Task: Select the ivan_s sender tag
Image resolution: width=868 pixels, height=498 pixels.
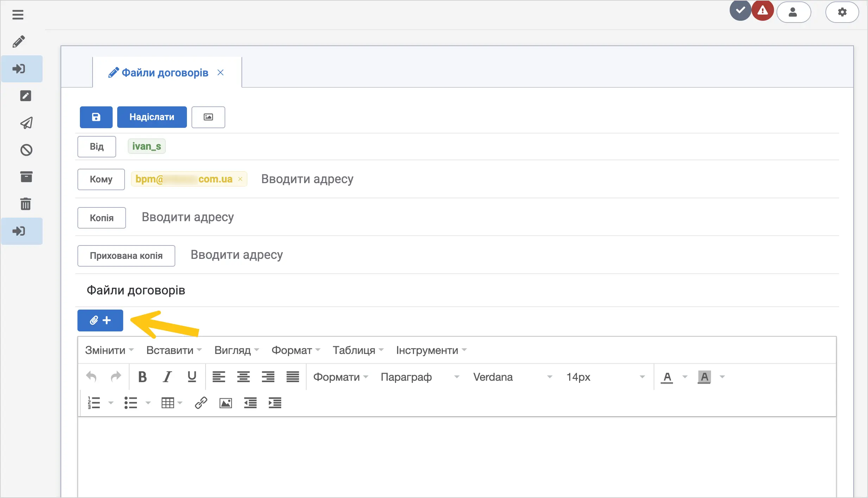Action: [147, 146]
